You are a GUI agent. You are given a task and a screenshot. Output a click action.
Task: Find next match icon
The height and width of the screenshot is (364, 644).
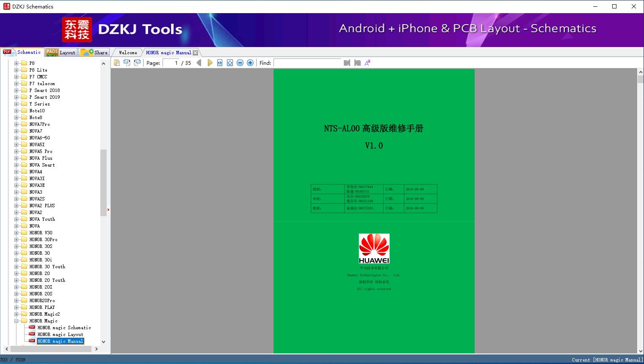tap(357, 63)
